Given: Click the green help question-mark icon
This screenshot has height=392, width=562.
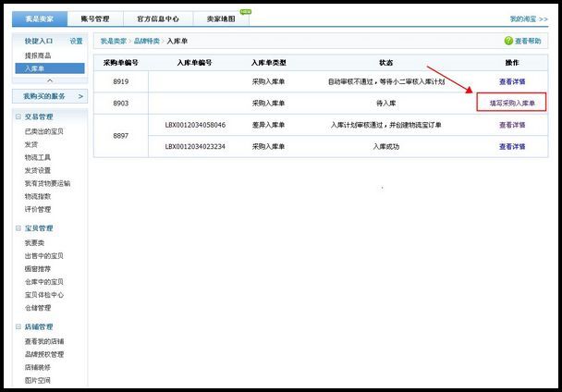Looking at the screenshot, I should (508, 41).
